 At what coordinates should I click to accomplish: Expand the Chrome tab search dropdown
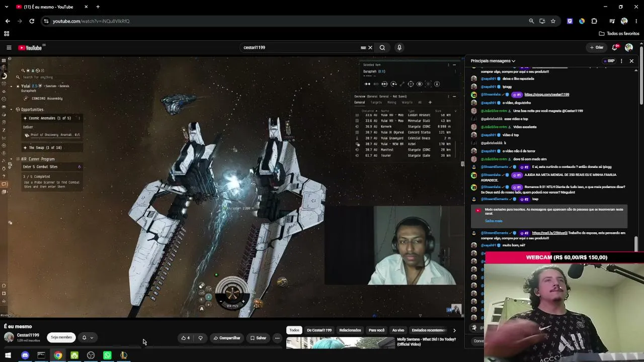tap(7, 7)
